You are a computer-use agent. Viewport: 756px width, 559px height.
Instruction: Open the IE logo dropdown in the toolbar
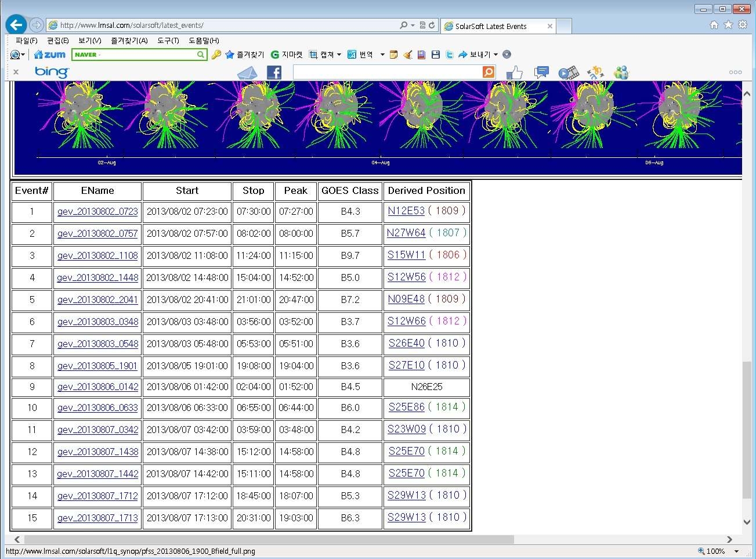click(x=18, y=55)
